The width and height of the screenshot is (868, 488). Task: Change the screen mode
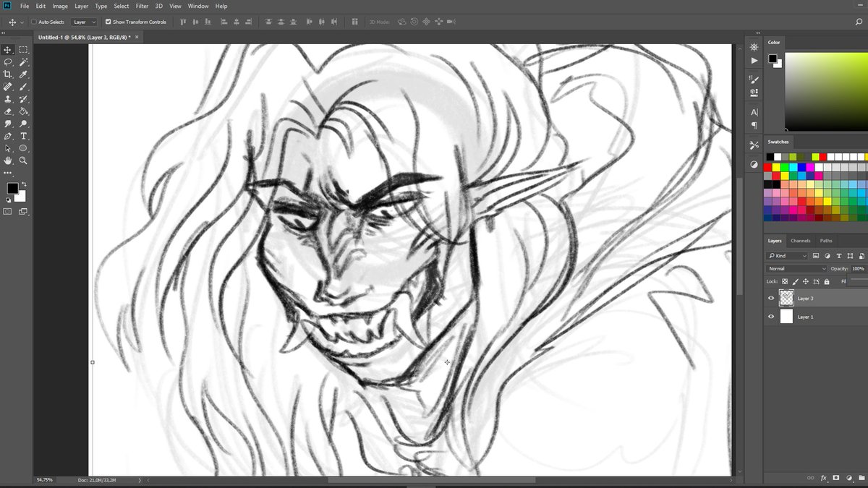coord(22,211)
